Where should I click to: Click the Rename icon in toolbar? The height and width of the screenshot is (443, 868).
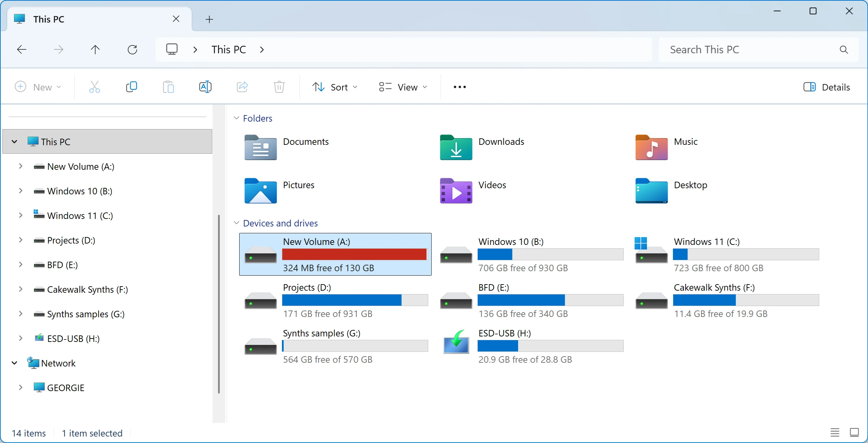tap(205, 87)
